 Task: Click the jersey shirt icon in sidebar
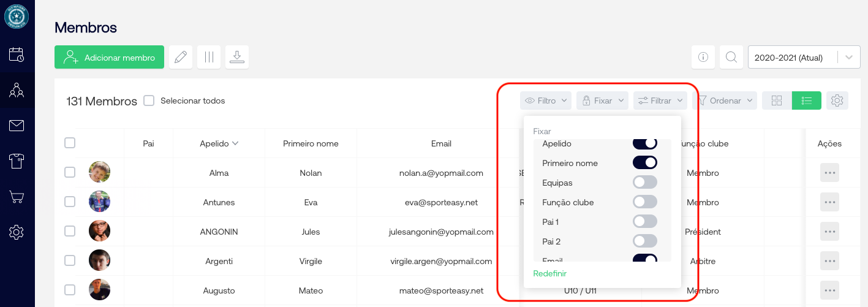click(x=17, y=161)
